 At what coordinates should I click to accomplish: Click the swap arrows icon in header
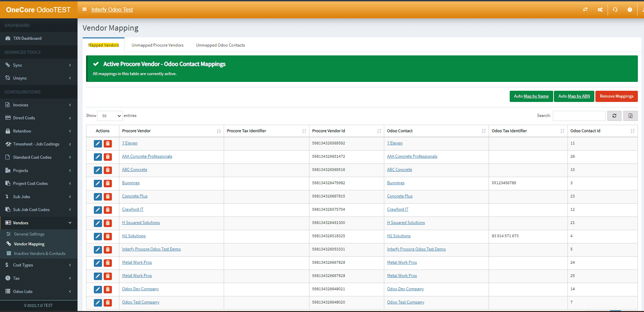pos(585,10)
